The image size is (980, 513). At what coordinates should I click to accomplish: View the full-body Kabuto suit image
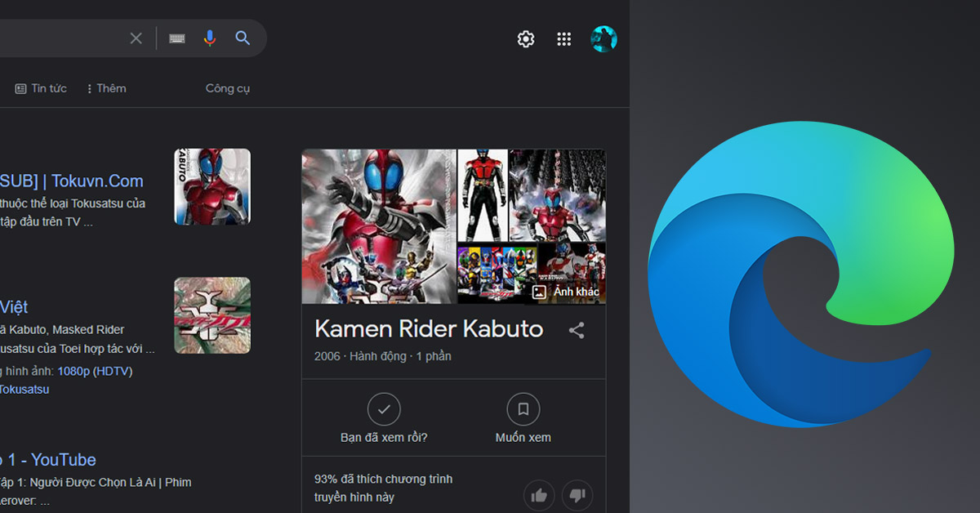[483, 194]
